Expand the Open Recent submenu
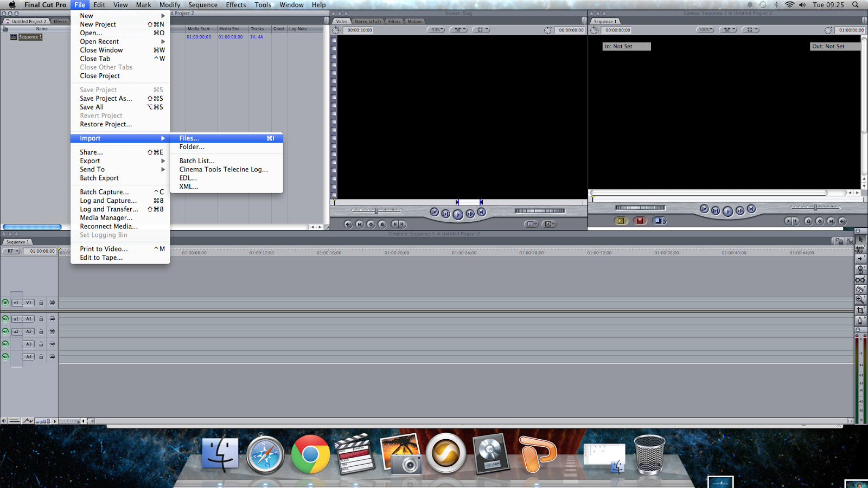This screenshot has width=868, height=488. (x=120, y=42)
